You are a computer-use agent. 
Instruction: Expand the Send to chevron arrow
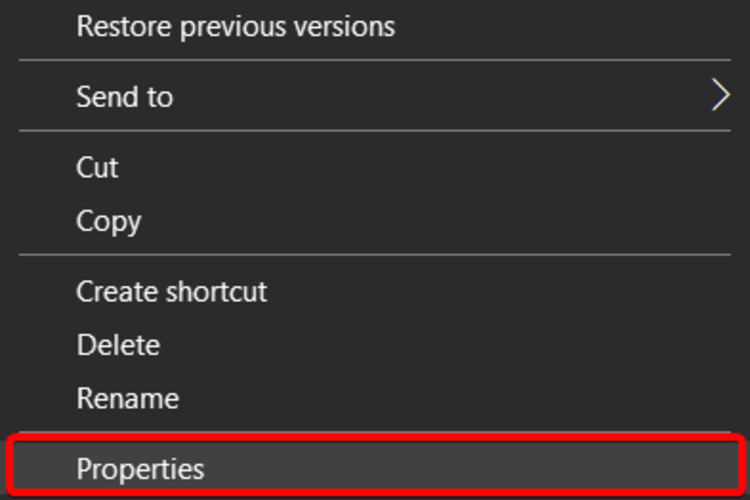click(719, 96)
